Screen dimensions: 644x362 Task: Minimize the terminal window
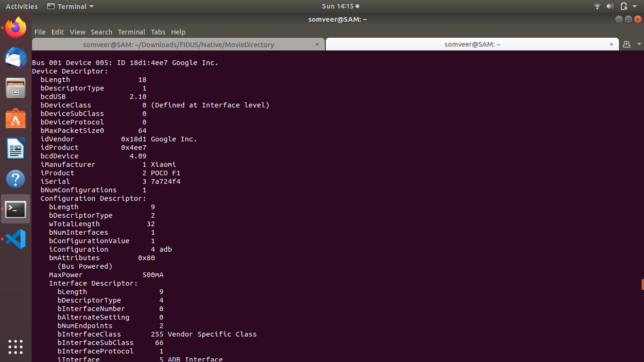click(619, 19)
